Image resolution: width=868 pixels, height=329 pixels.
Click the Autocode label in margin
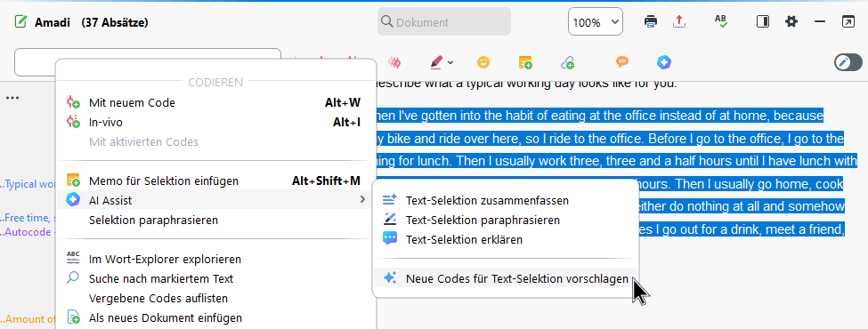tap(28, 232)
